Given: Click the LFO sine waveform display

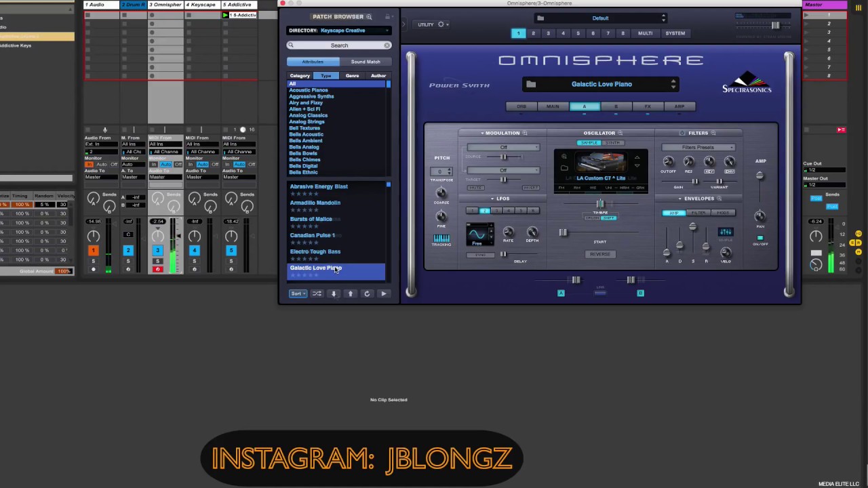Looking at the screenshot, I should (x=477, y=235).
